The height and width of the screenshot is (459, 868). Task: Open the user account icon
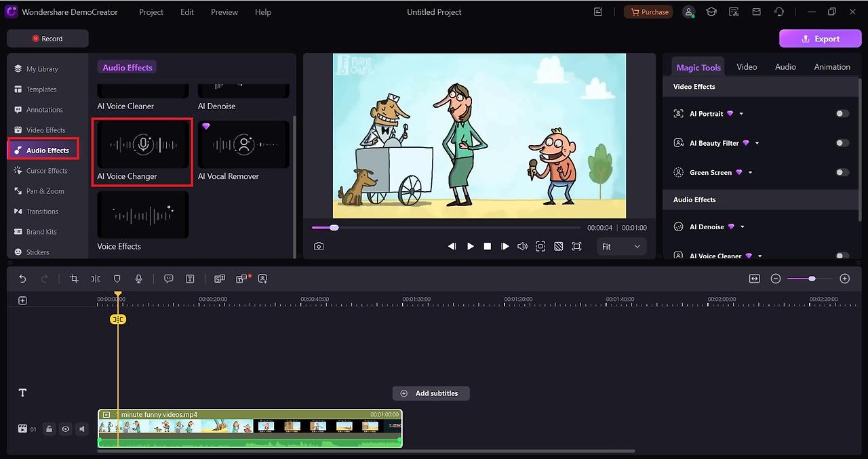pos(689,12)
